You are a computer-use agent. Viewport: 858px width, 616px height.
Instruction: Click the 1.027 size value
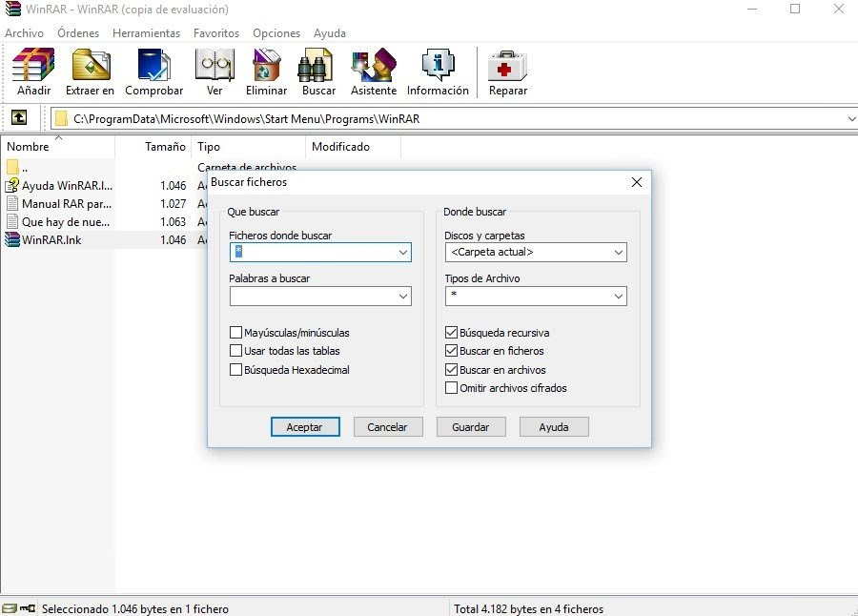(x=173, y=204)
